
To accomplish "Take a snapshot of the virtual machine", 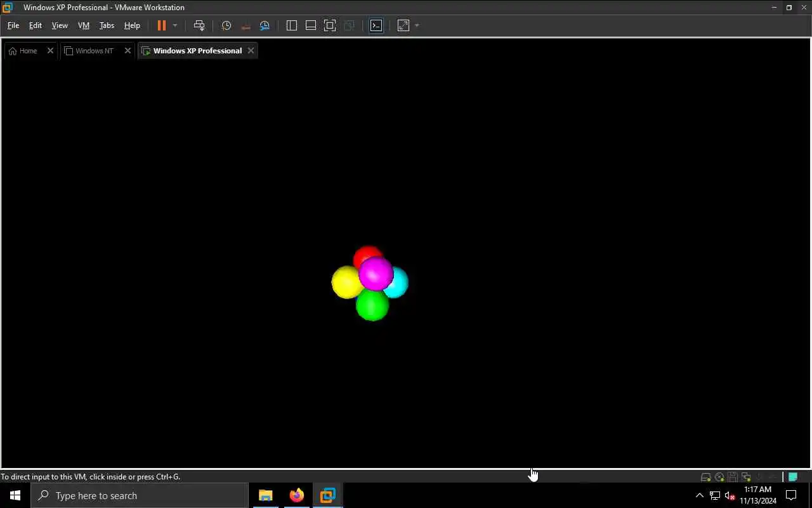I will (x=226, y=25).
